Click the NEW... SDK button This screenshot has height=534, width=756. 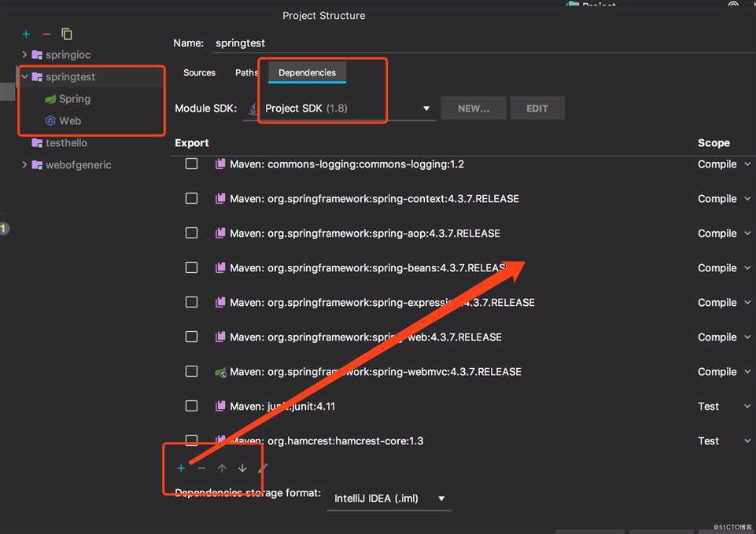tap(474, 109)
